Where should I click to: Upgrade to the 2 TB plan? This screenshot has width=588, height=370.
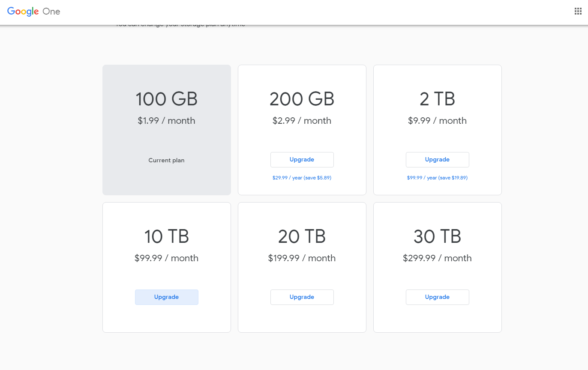tap(437, 159)
